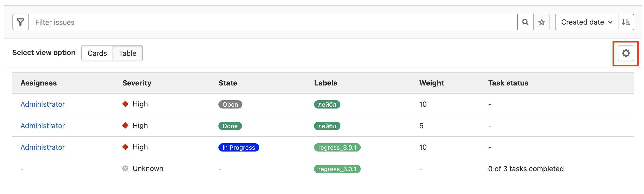The image size is (644, 194).
Task: Toggle the sort direction icon
Action: [x=626, y=22]
